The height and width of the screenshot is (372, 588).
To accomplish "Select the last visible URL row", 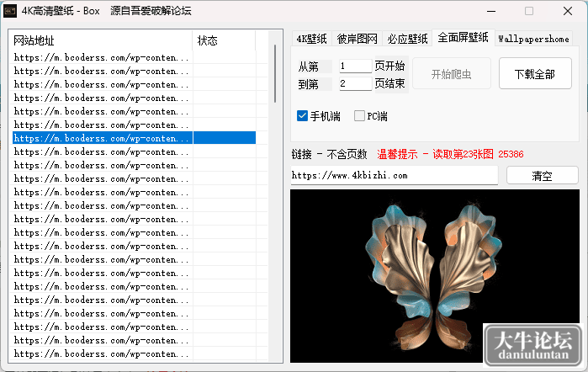I will coord(135,353).
